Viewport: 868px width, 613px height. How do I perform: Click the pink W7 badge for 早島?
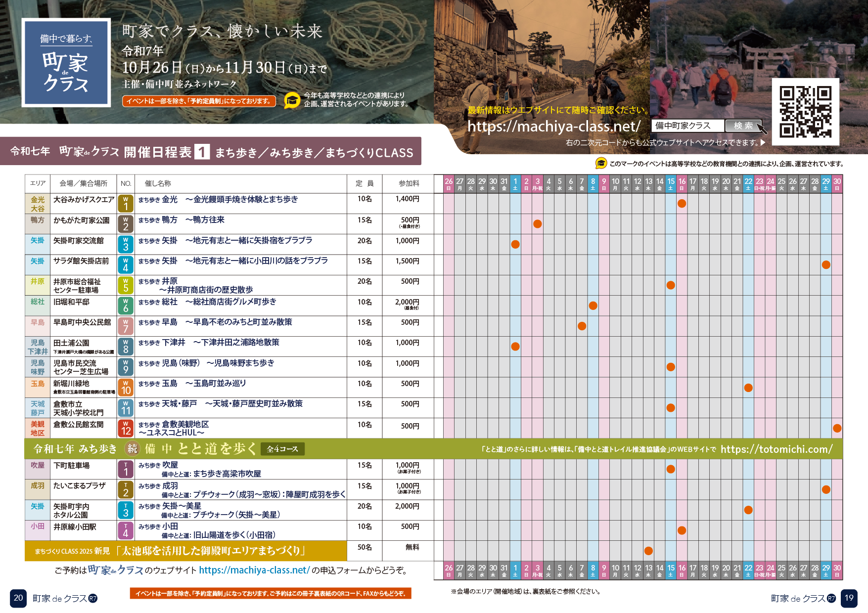click(126, 326)
